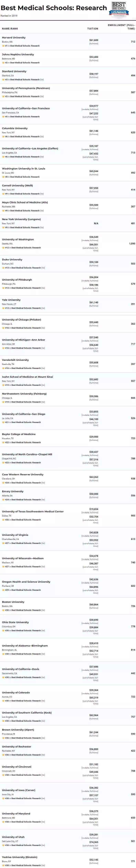Click the rank badge icon under Stanford University

3,80
